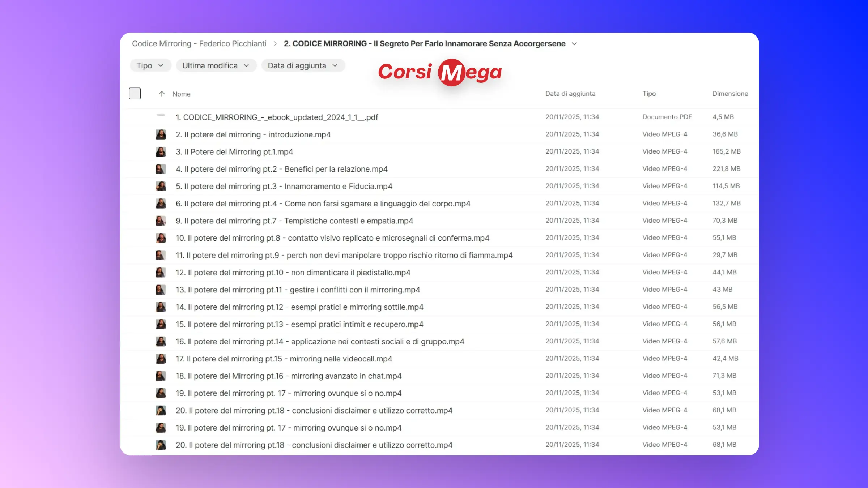
Task: Click the icon for mirroring avanzato in chat
Action: tap(161, 376)
